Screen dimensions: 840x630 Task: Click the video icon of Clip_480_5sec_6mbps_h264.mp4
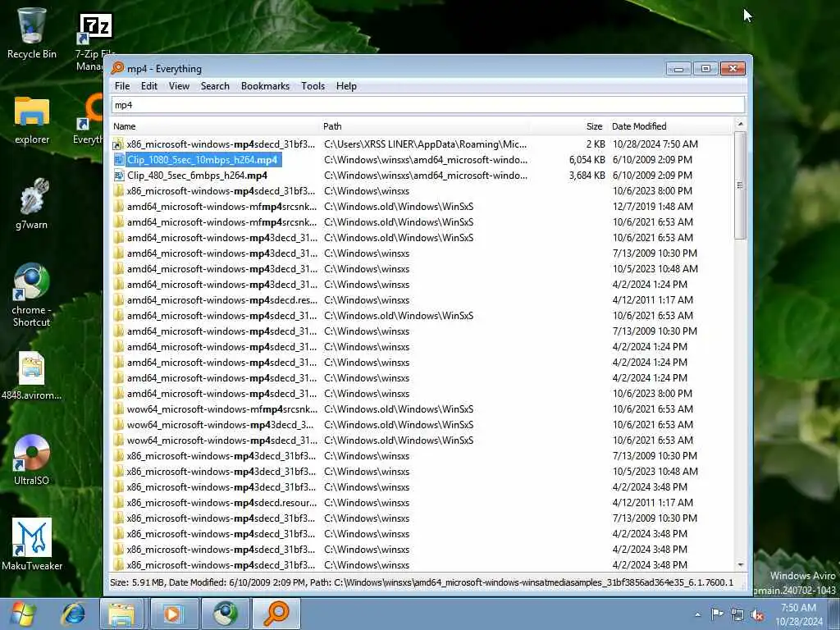(x=118, y=176)
